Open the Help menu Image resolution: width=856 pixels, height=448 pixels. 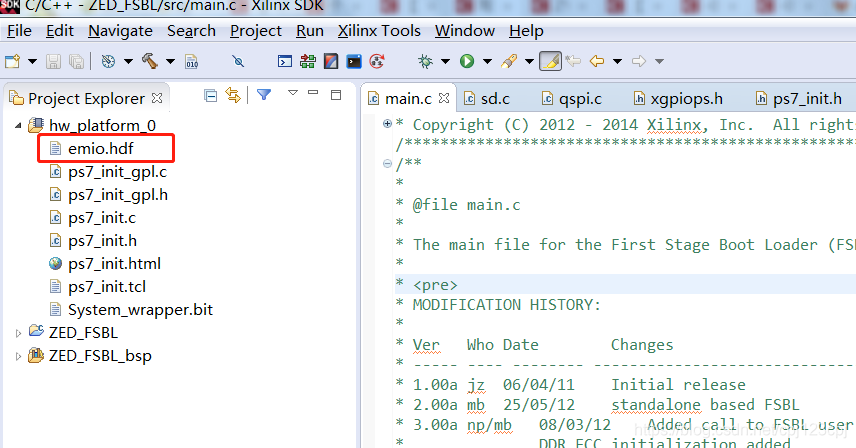[x=526, y=31]
